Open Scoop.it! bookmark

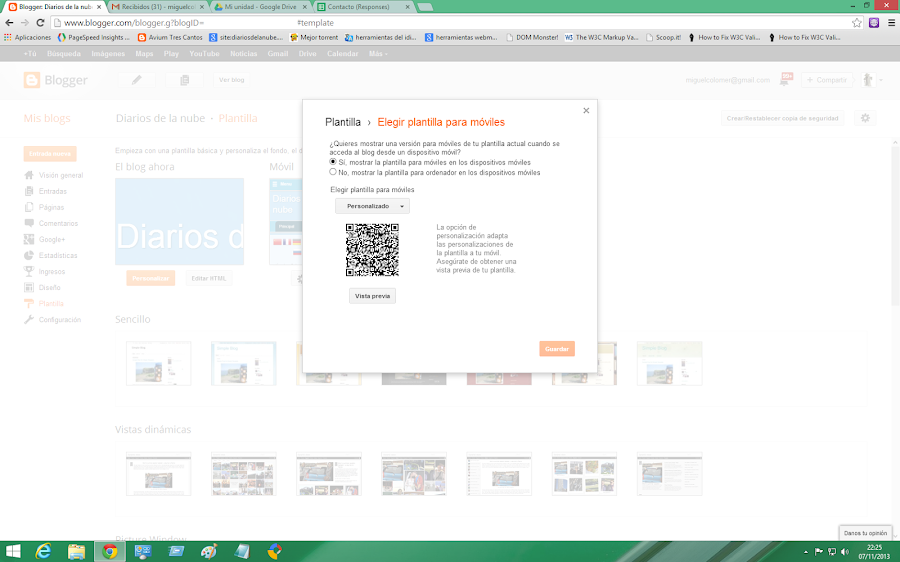pos(663,37)
